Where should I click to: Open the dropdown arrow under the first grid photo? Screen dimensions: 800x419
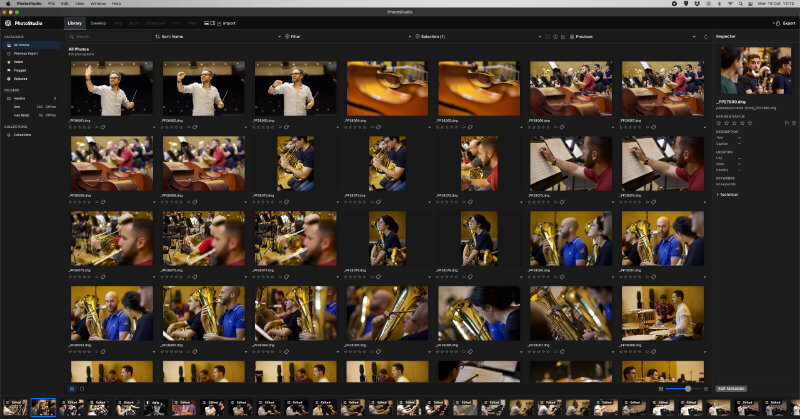(154, 128)
